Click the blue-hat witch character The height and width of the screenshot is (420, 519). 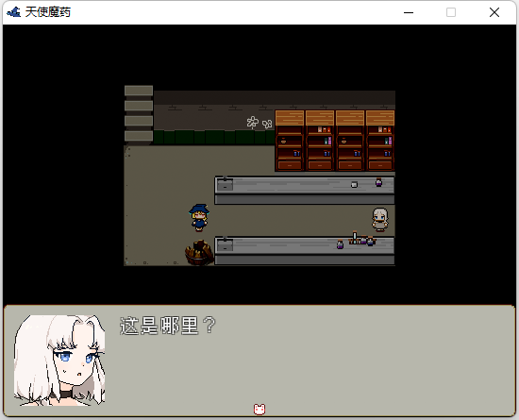coord(199,217)
